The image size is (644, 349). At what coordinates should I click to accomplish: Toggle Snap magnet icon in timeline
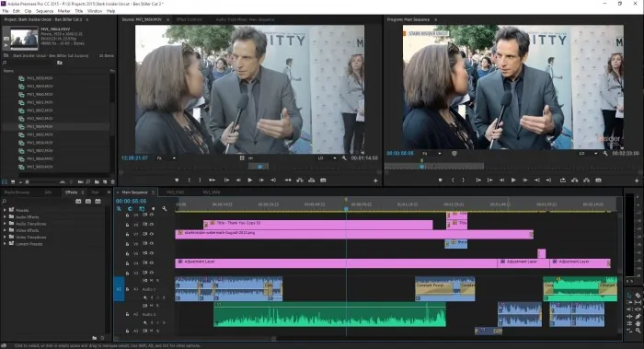click(x=131, y=209)
